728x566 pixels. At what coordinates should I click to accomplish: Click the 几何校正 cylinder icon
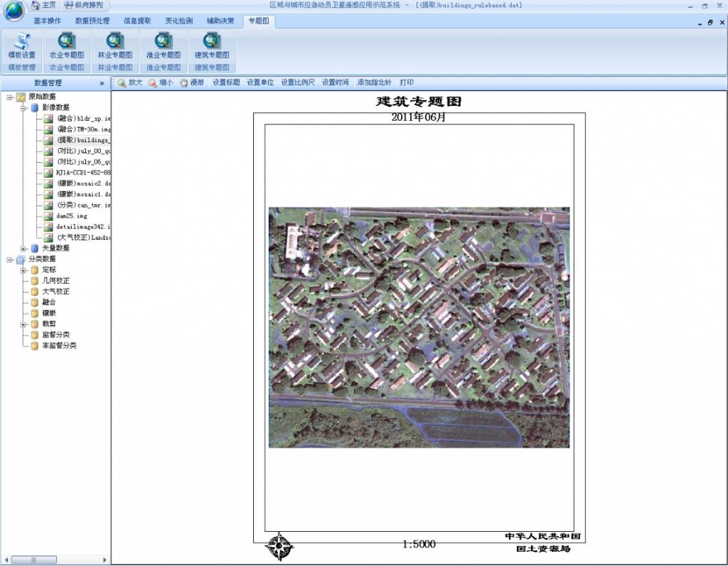pyautogui.click(x=35, y=280)
